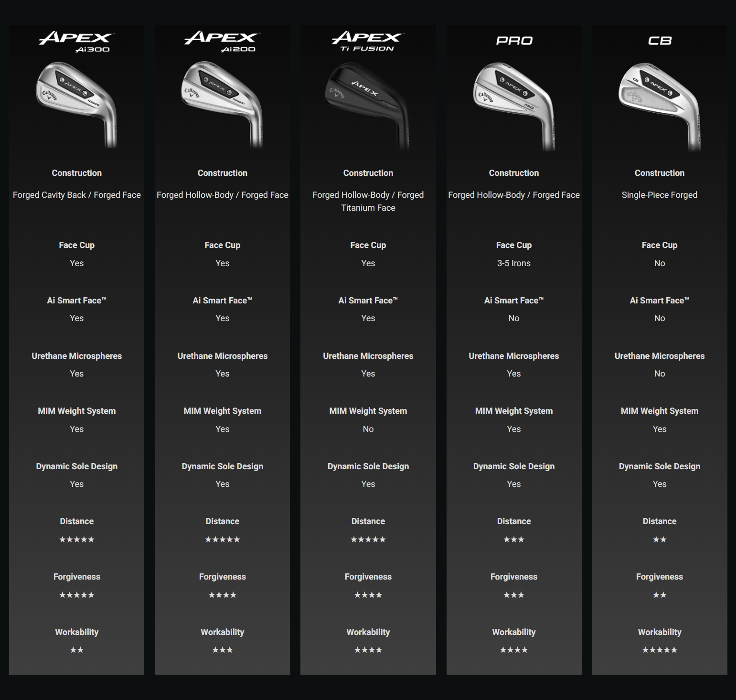The width and height of the screenshot is (736, 700).
Task: Click Ai200 'Forged Hollow-Body / Forged Face' text
Action: pyautogui.click(x=223, y=195)
